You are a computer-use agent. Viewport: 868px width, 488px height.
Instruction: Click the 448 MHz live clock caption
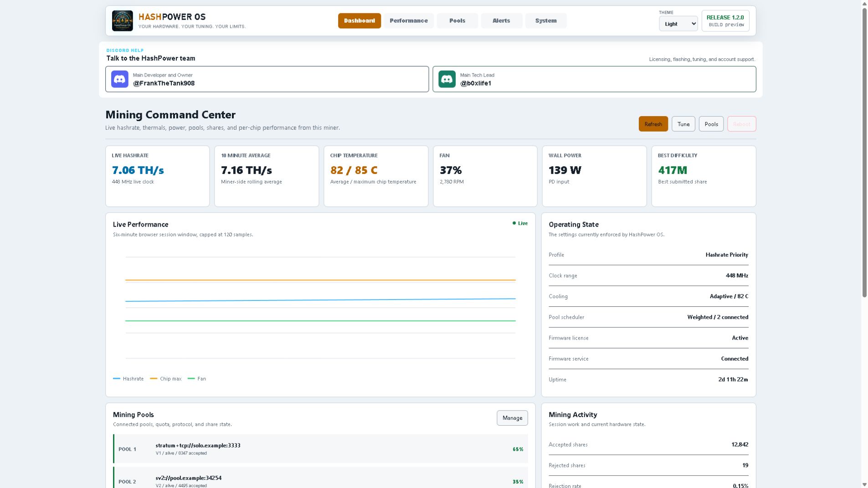[x=133, y=182]
